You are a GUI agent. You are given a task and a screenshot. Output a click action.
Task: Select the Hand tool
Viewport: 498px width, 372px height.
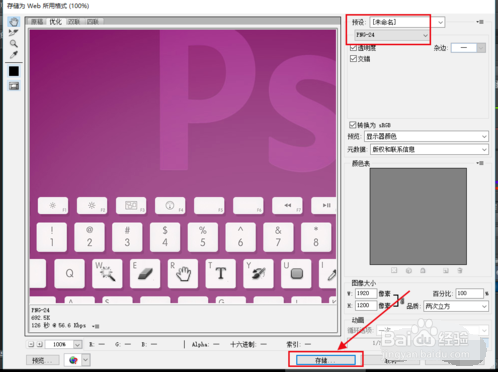point(14,22)
